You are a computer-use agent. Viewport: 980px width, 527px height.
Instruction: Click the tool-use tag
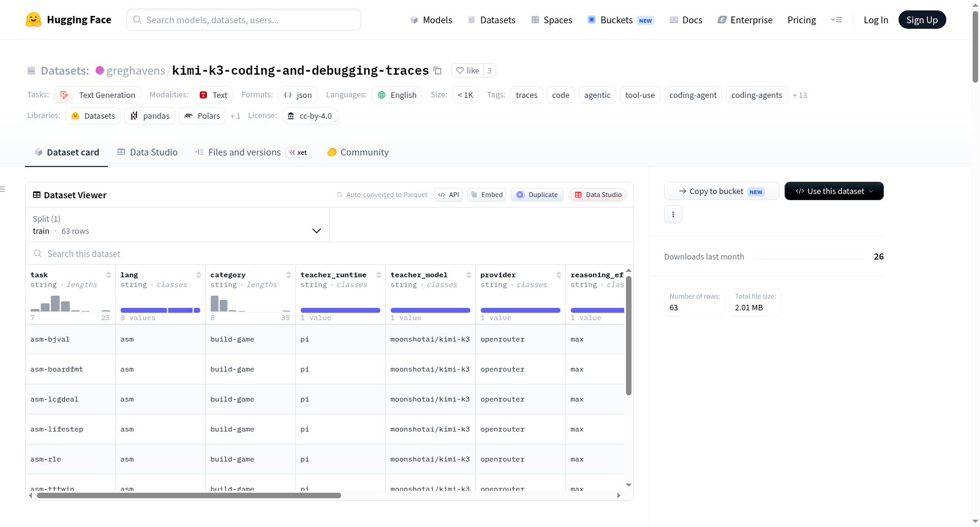tap(639, 95)
